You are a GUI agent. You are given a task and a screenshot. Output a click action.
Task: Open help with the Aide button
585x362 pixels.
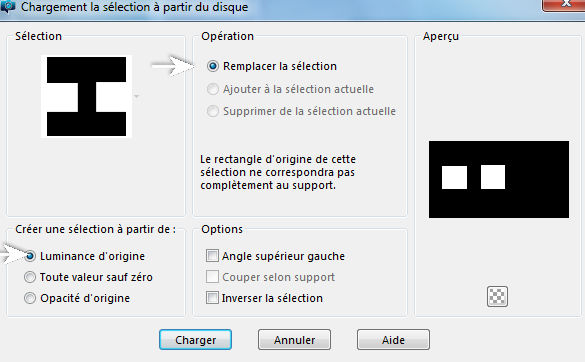point(393,340)
